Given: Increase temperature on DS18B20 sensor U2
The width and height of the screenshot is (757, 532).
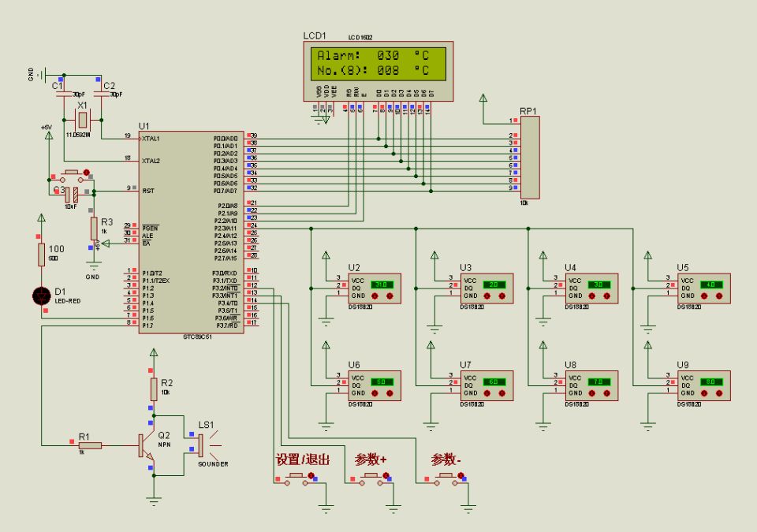Looking at the screenshot, I should pyautogui.click(x=390, y=296).
